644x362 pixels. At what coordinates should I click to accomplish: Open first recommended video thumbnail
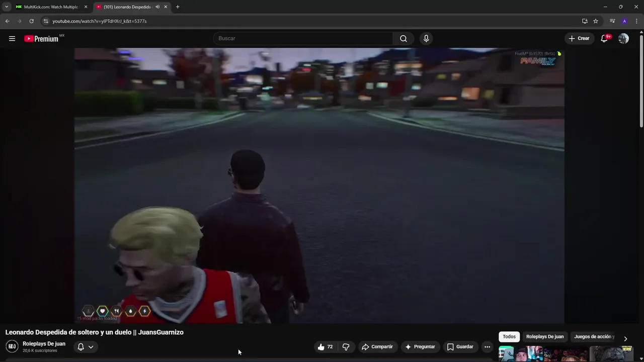click(x=520, y=354)
